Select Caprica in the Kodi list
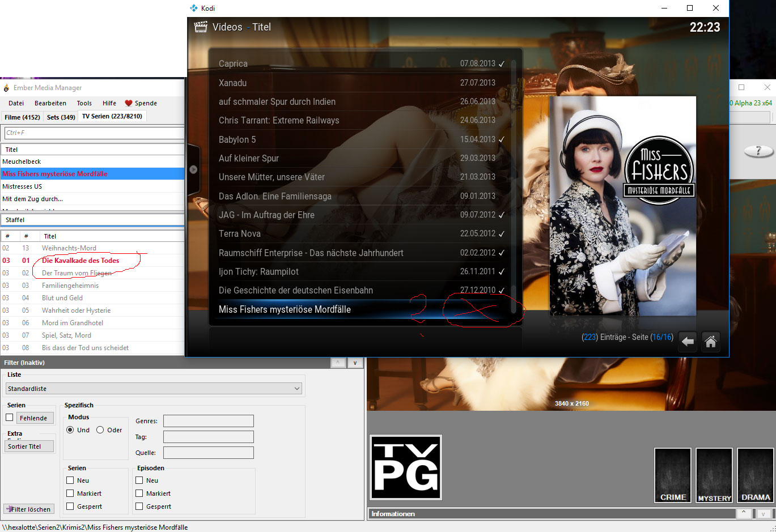 click(362, 64)
